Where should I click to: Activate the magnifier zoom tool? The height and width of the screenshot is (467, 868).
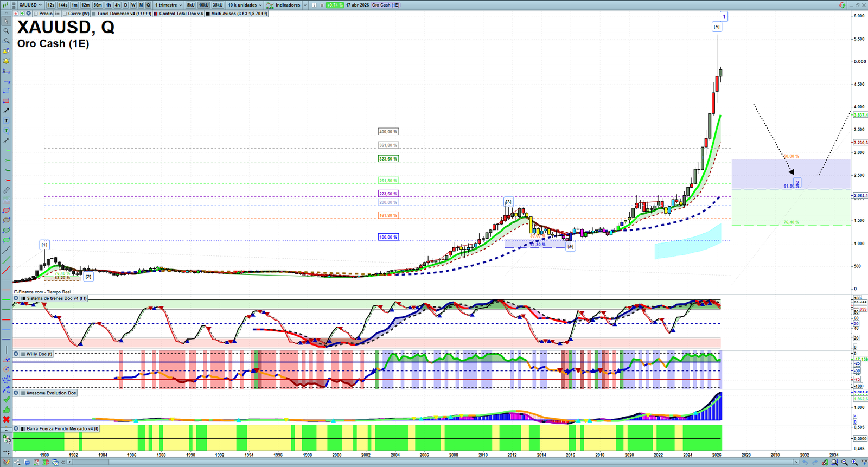coord(6,31)
